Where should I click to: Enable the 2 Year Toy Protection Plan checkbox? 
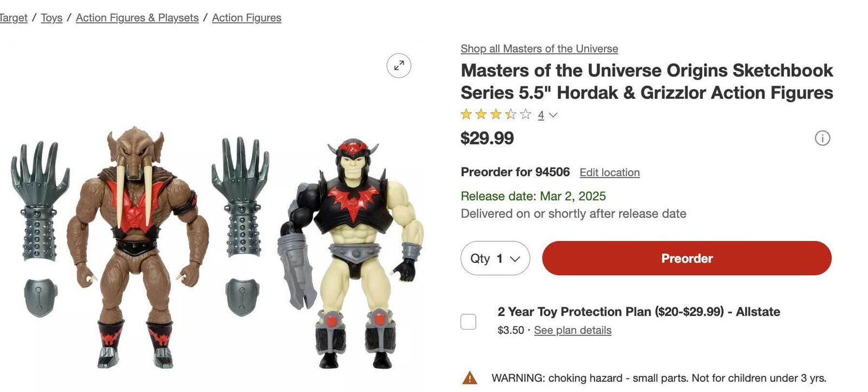469,321
